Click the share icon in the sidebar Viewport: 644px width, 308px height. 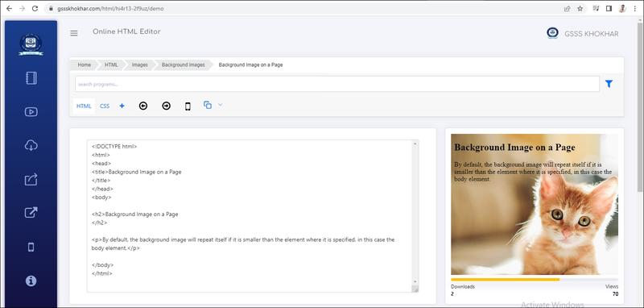(31, 179)
